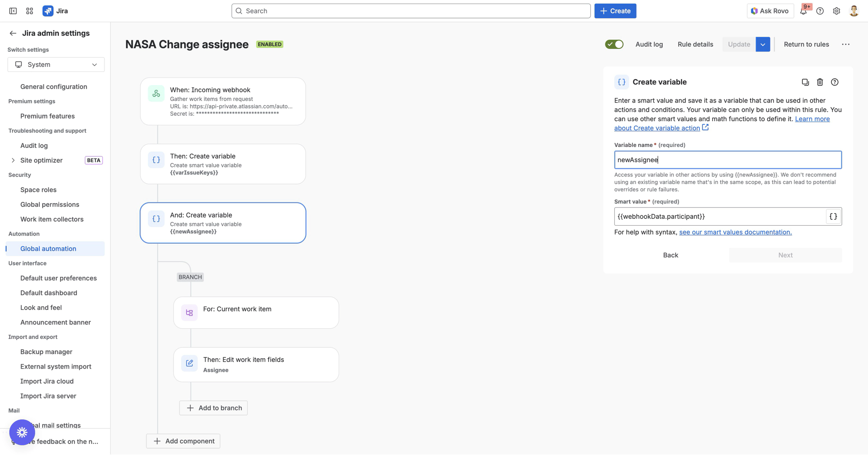
Task: Open the notifications bell
Action: tap(804, 11)
